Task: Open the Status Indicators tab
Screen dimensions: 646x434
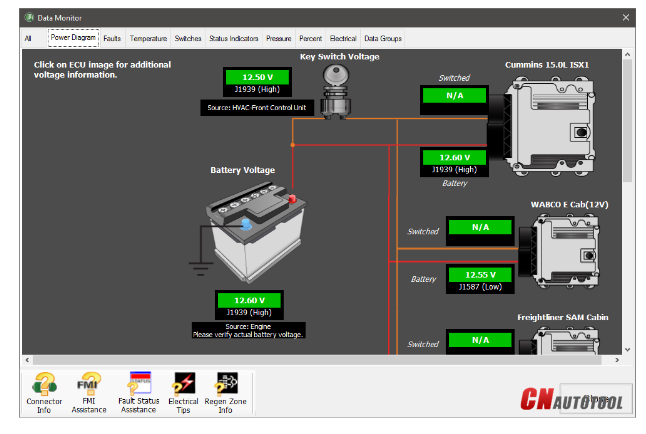Action: pos(234,38)
